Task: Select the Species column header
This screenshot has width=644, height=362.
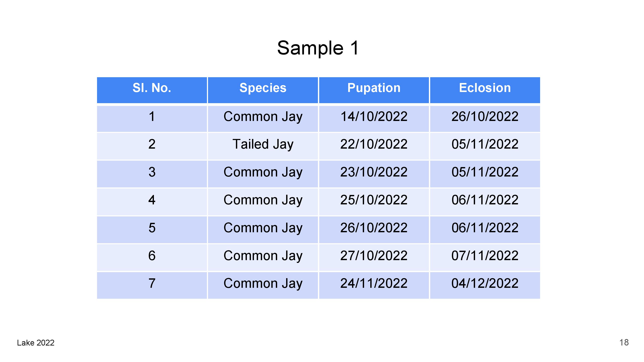Action: point(263,88)
